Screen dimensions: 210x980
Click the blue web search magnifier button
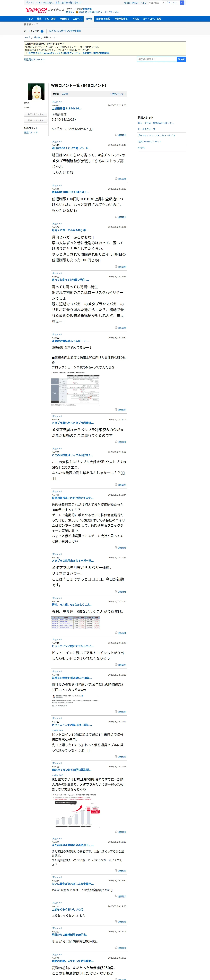(x=182, y=3)
